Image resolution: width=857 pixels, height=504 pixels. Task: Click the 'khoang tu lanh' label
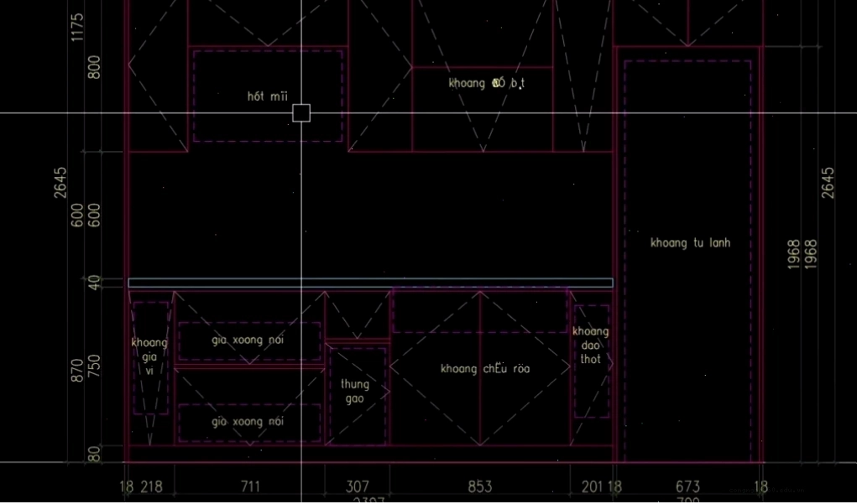[x=690, y=243]
